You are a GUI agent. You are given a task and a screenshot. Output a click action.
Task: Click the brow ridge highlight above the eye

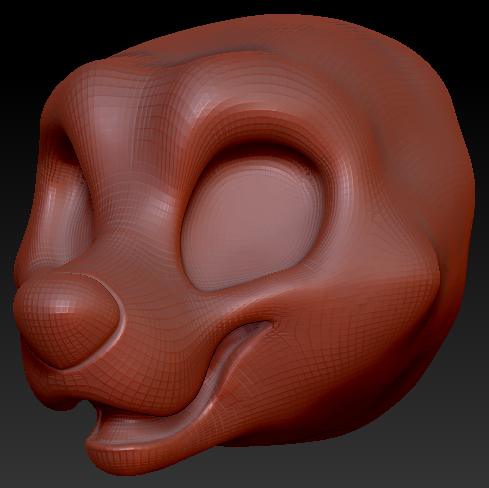(213, 97)
